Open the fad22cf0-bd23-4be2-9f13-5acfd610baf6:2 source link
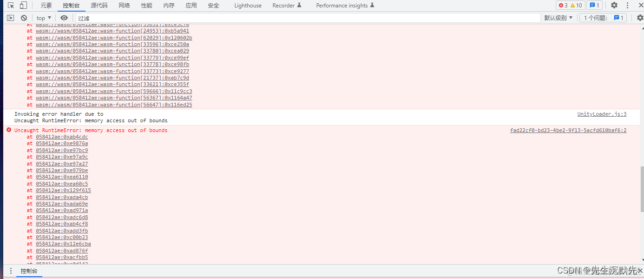 pyautogui.click(x=568, y=130)
